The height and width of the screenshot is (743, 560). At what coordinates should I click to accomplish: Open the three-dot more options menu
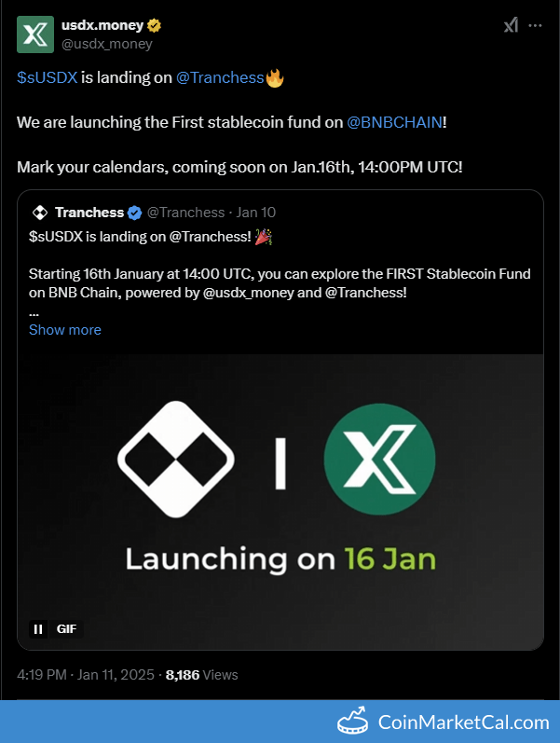point(536,26)
